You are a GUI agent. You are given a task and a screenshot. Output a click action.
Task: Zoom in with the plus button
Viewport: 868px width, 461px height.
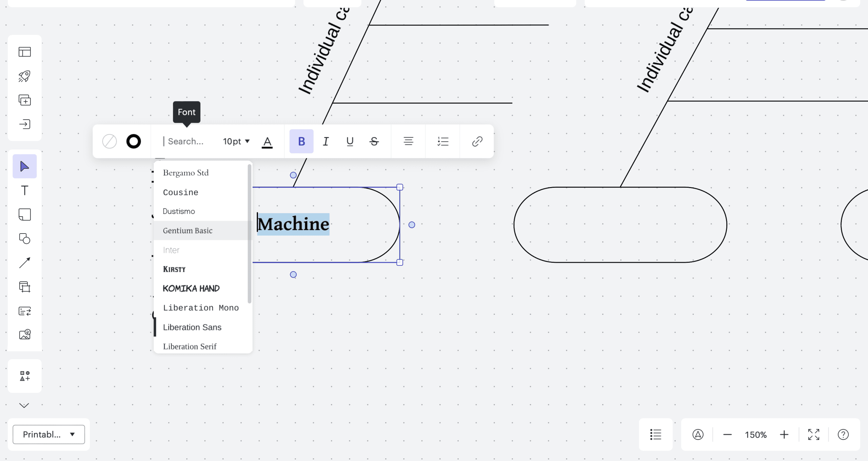click(784, 435)
